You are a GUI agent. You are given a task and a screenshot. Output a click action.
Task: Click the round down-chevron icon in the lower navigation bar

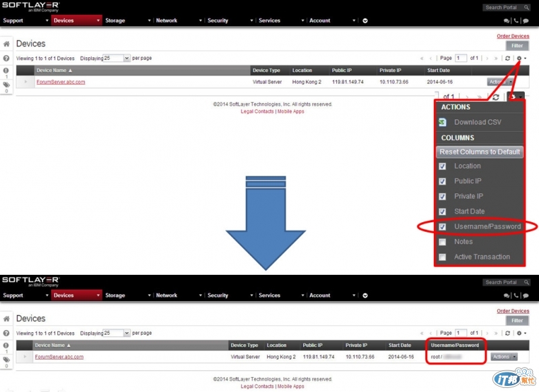365,296
